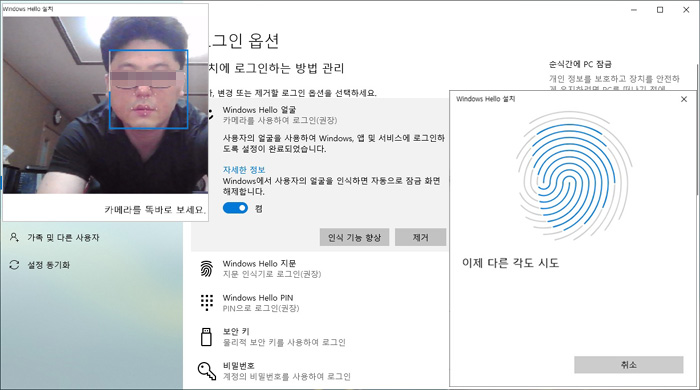Click the 가족 및 다른 사용자 person icon
The height and width of the screenshot is (390, 700).
tap(14, 237)
